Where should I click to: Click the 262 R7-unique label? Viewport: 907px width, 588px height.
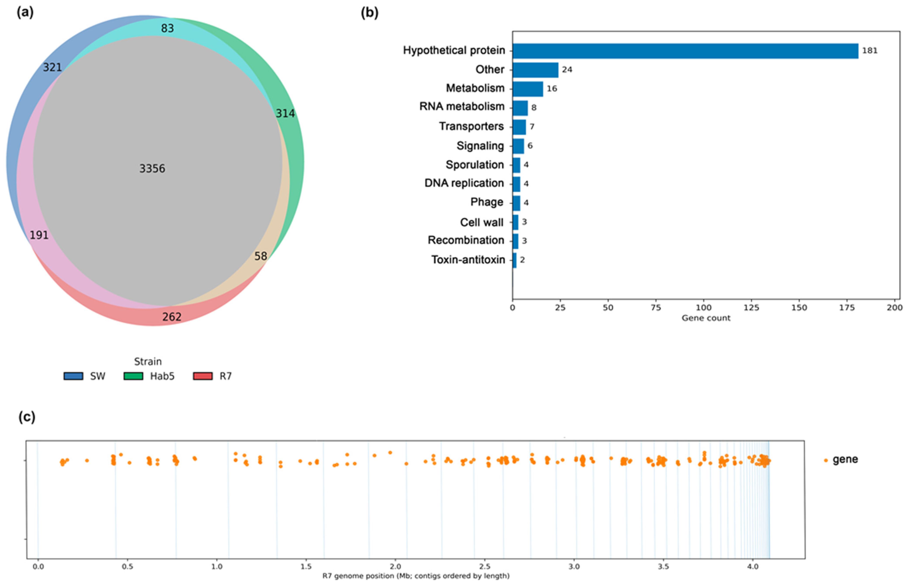click(x=172, y=317)
